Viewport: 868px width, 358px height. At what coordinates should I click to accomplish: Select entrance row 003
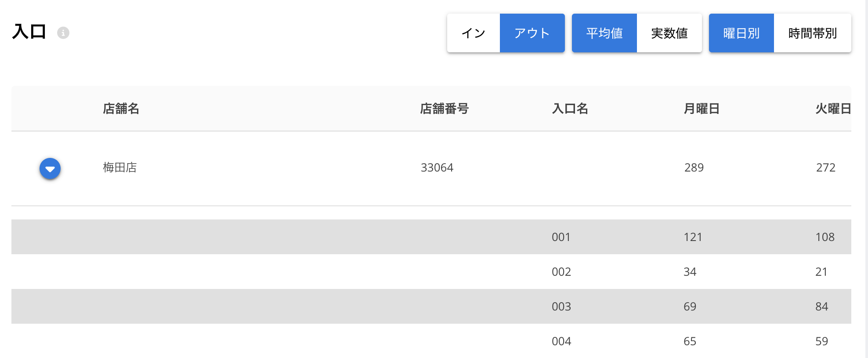[431, 306]
